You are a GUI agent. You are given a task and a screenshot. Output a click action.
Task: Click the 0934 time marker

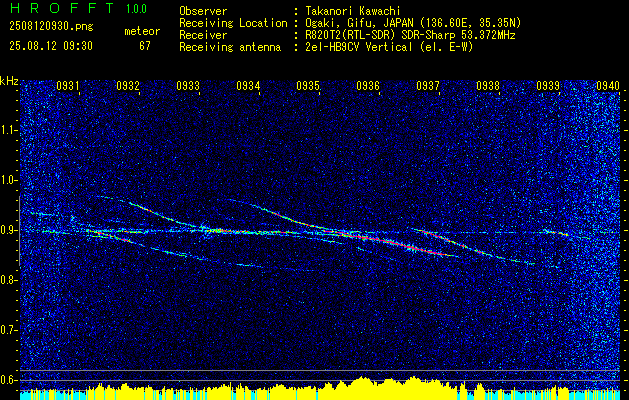point(248,86)
